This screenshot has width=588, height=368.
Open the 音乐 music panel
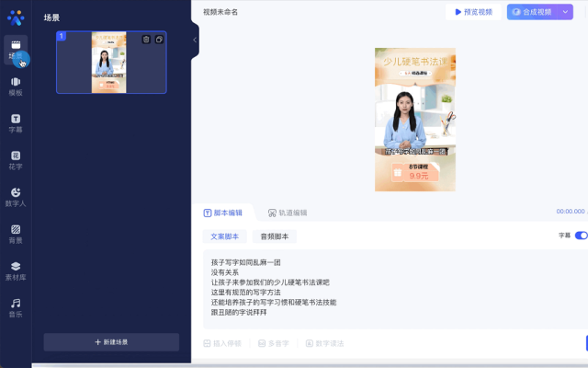(16, 308)
